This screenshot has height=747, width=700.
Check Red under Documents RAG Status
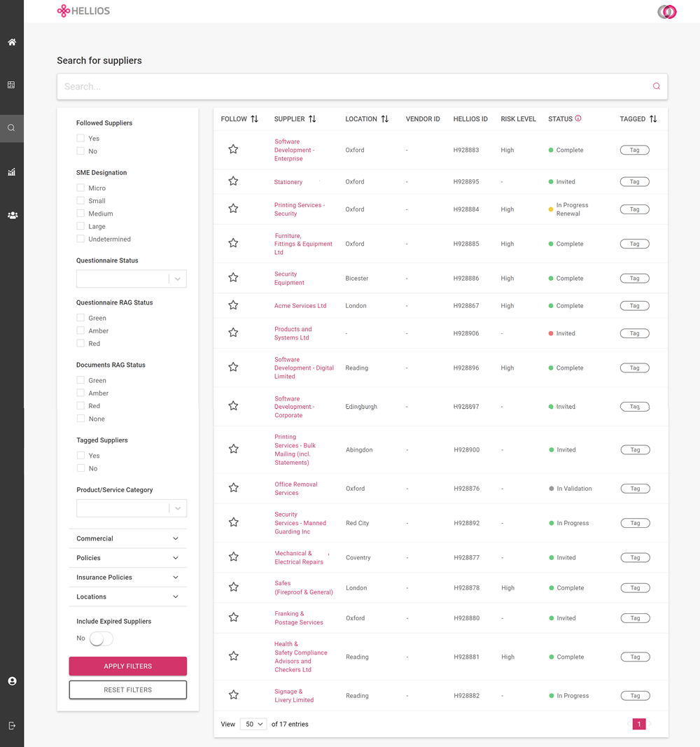[80, 405]
